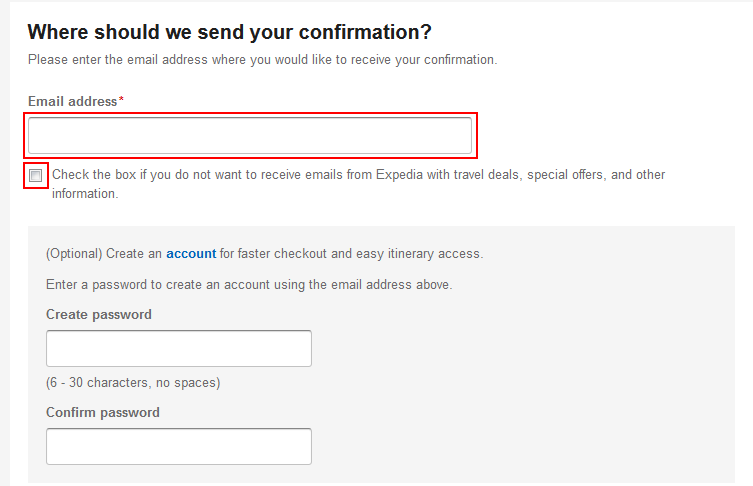Click the 'Check the box if you do not want' label text
This screenshot has width=753, height=486.
150,175
